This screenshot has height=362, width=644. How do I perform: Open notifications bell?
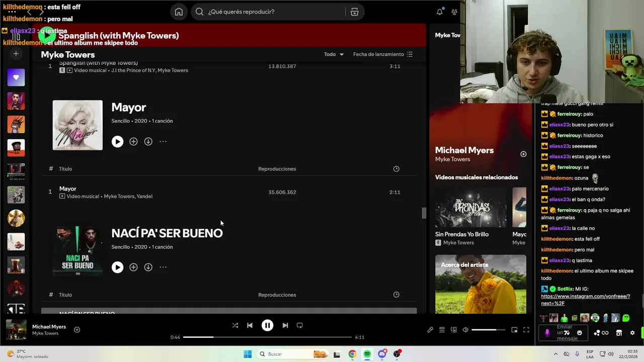click(440, 12)
